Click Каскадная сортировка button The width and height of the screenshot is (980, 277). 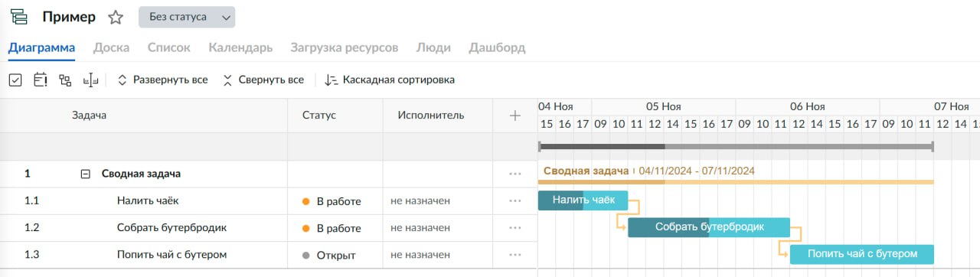coord(390,80)
